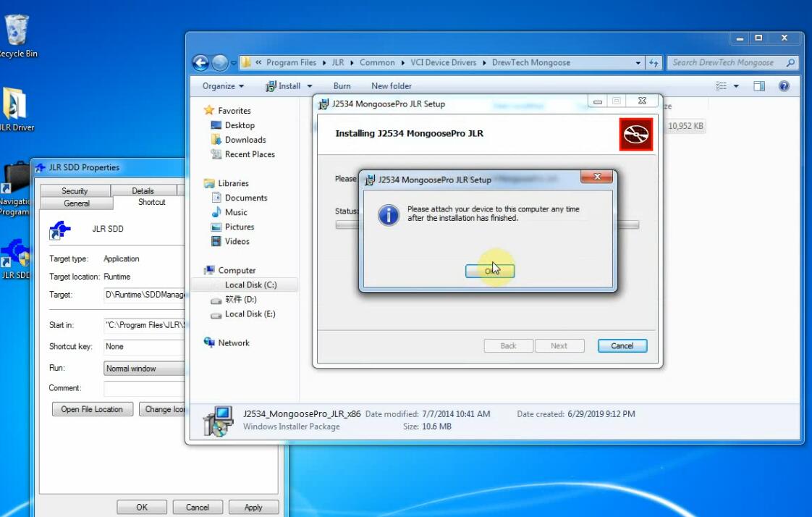Click the blue information icon in the dialog
This screenshot has height=517, width=812.
point(389,214)
